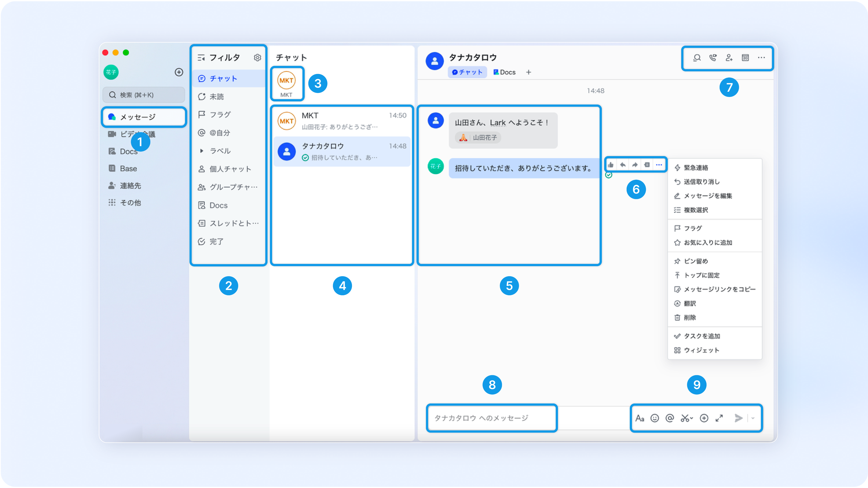Screen dimensions: 868x488
Task: Open the schedule calendar icon in header
Action: (x=745, y=58)
